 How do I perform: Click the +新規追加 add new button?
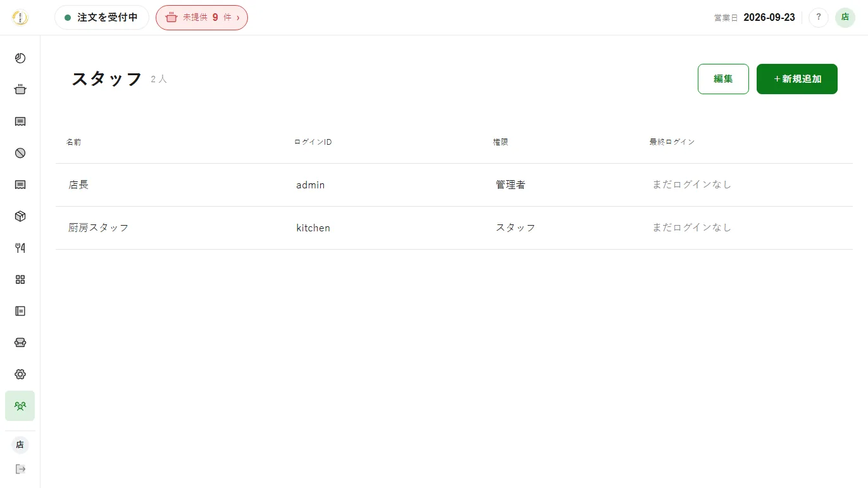coord(797,79)
